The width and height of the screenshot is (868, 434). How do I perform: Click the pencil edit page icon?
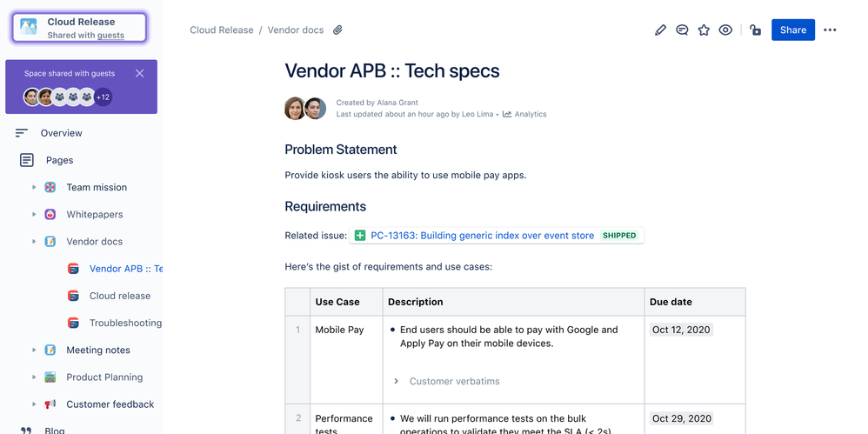click(660, 30)
